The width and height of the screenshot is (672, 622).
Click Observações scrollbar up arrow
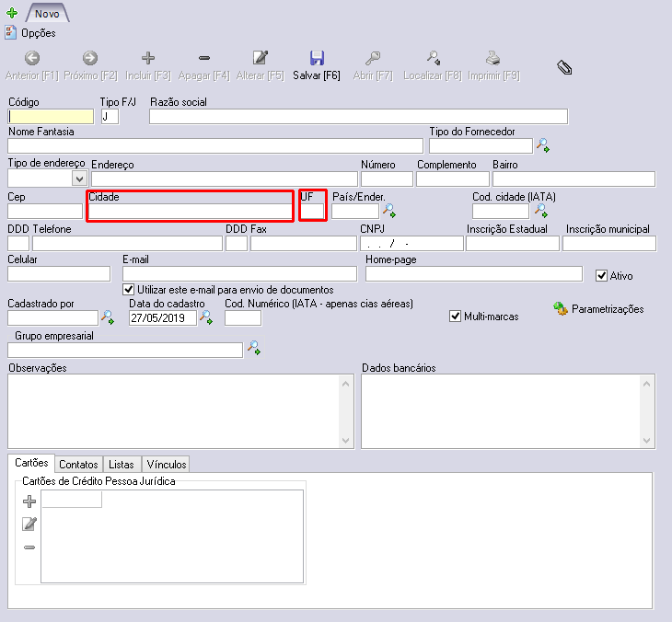(x=346, y=384)
